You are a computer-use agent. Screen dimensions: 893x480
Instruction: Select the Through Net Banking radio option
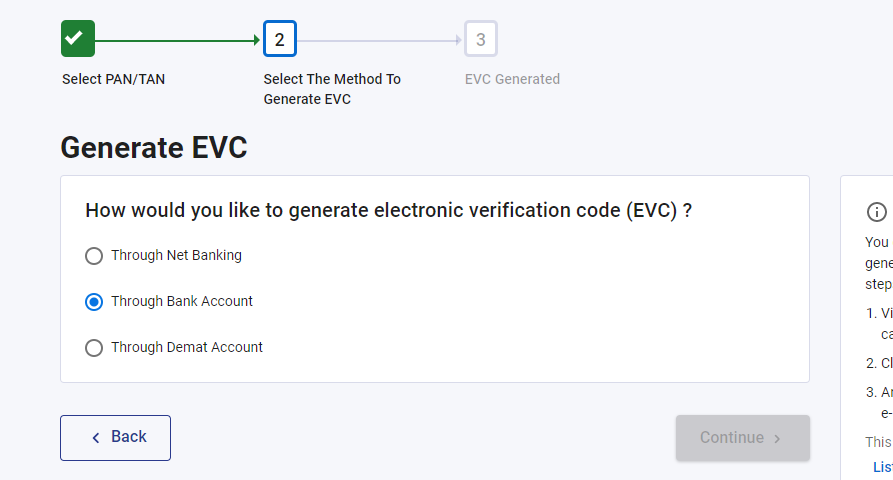[x=94, y=256]
